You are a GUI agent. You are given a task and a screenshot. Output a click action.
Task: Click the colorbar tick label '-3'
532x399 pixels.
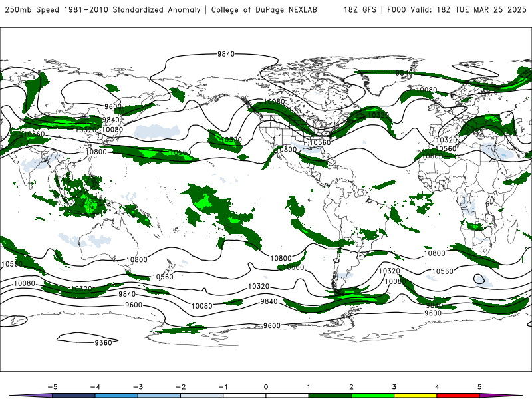[138, 387]
